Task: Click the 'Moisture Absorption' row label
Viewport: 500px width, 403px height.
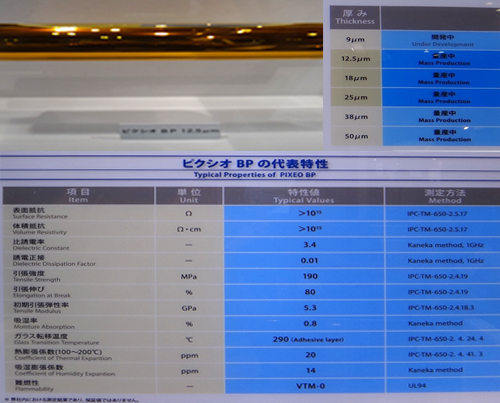Action: tap(44, 327)
